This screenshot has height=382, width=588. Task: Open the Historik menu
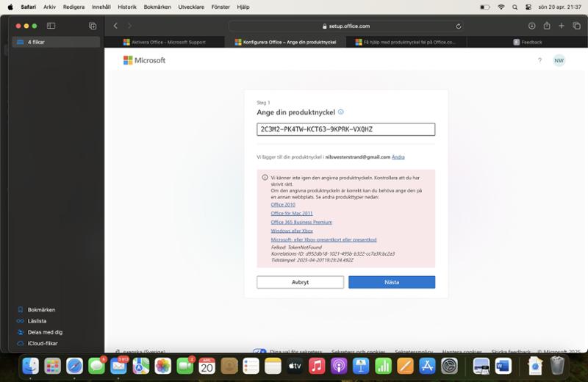click(x=127, y=7)
